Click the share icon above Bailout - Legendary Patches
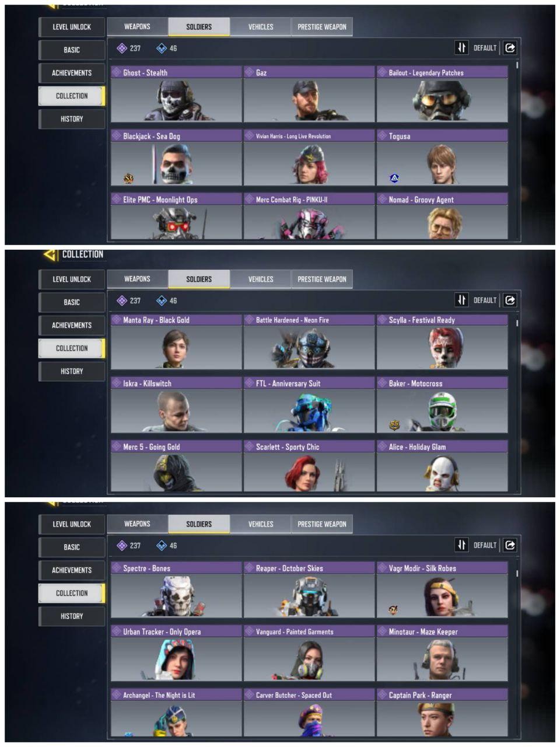The height and width of the screenshot is (747, 560). pos(510,48)
